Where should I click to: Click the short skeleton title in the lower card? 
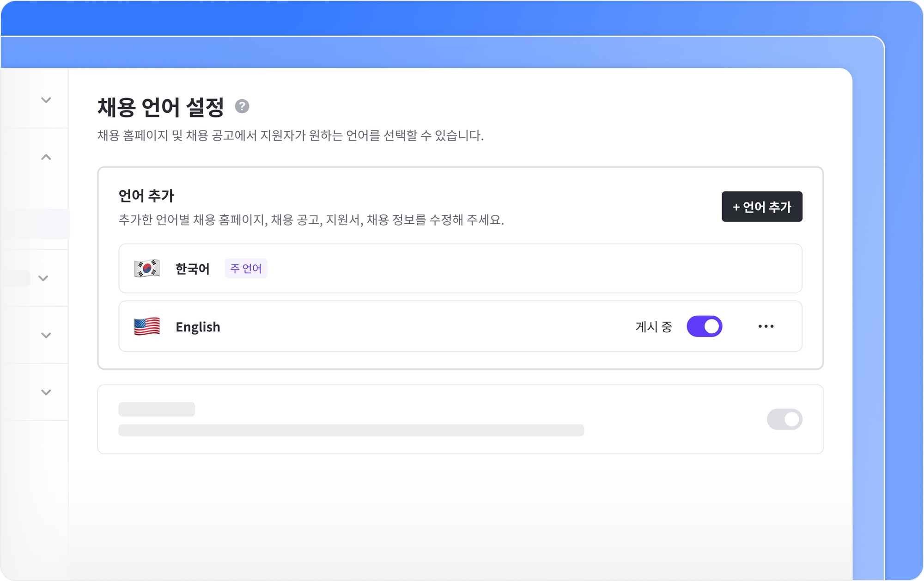(x=157, y=409)
